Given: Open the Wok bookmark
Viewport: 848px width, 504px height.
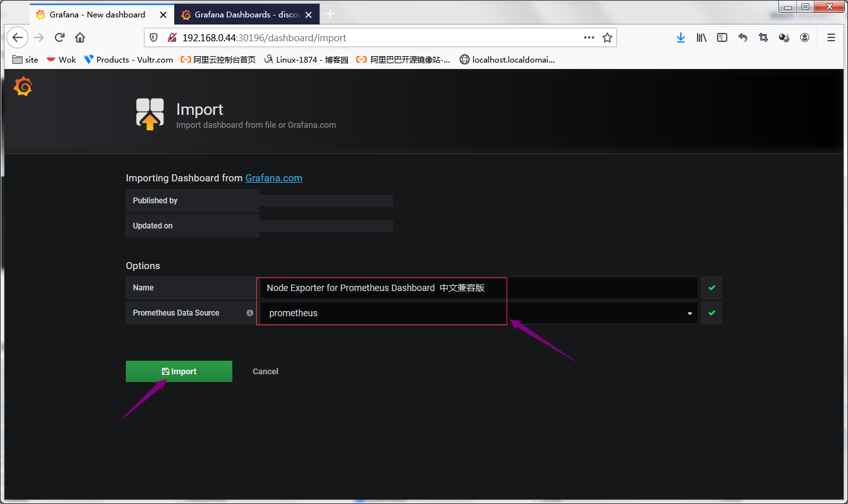Looking at the screenshot, I should (61, 59).
